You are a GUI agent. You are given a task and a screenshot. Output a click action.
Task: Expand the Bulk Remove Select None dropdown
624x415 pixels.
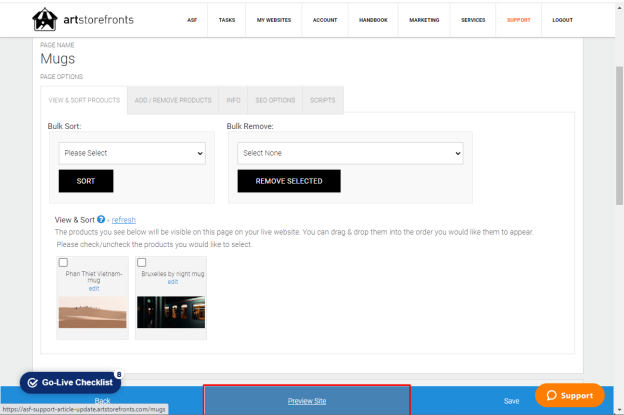coord(350,153)
